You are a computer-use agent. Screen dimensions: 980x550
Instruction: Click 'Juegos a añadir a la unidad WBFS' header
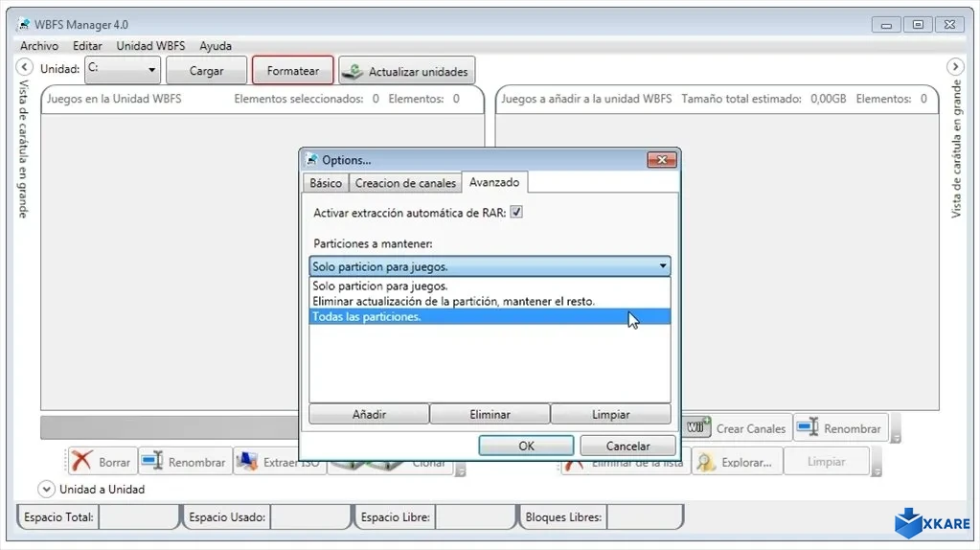[x=586, y=99]
